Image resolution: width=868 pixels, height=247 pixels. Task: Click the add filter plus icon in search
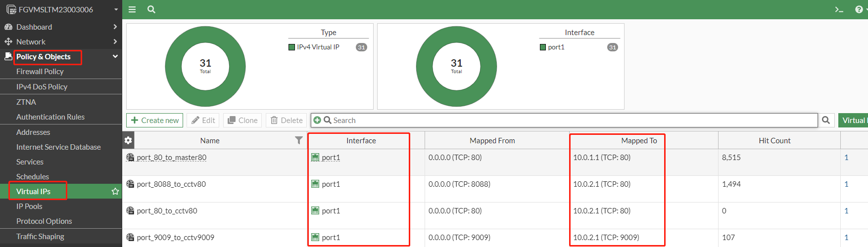pyautogui.click(x=317, y=120)
